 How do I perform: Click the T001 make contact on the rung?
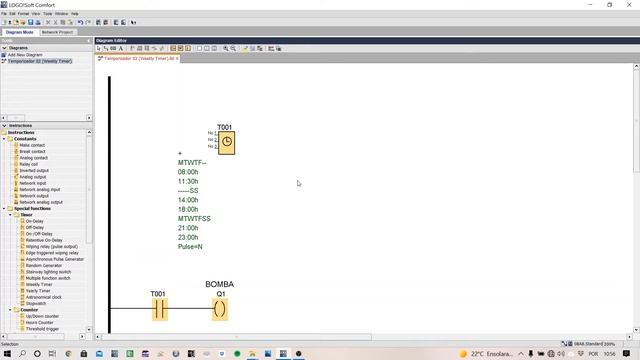click(160, 309)
